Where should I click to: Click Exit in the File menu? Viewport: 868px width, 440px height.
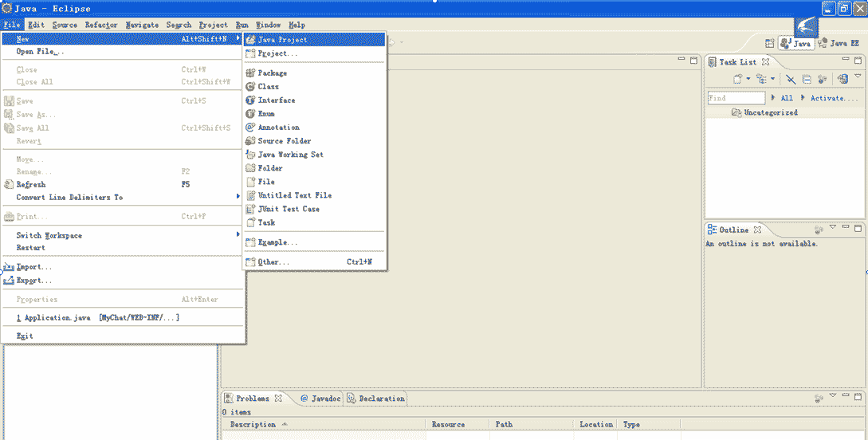(x=123, y=336)
